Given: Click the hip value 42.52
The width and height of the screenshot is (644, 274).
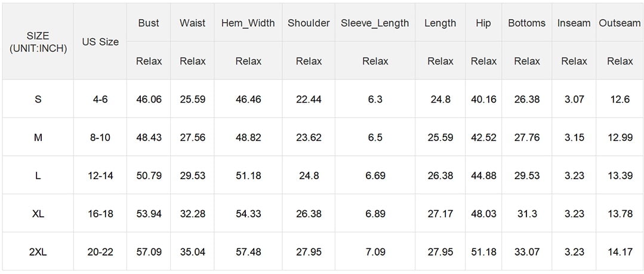Looking at the screenshot, I should [x=483, y=137].
